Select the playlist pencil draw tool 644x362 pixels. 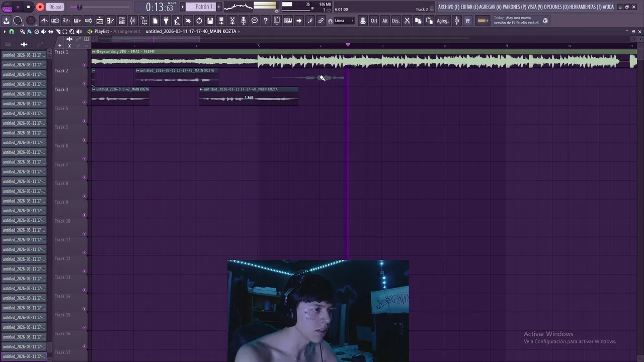tap(22, 32)
